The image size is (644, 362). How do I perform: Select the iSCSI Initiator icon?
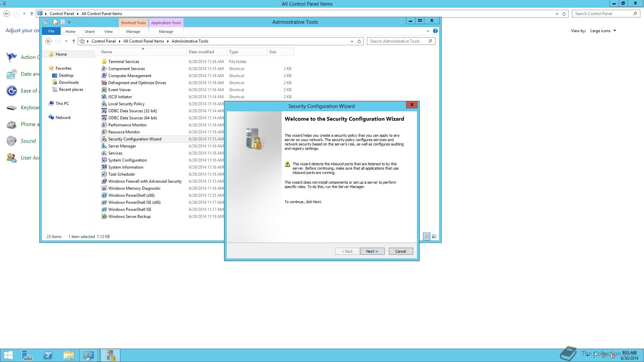click(104, 97)
